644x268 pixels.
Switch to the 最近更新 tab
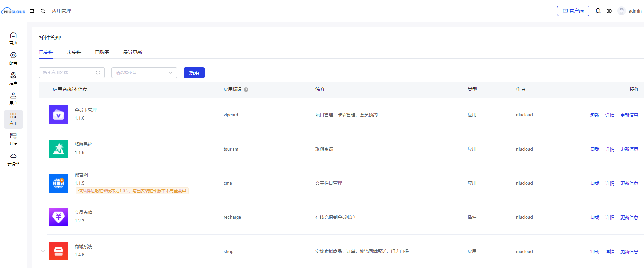(x=132, y=52)
